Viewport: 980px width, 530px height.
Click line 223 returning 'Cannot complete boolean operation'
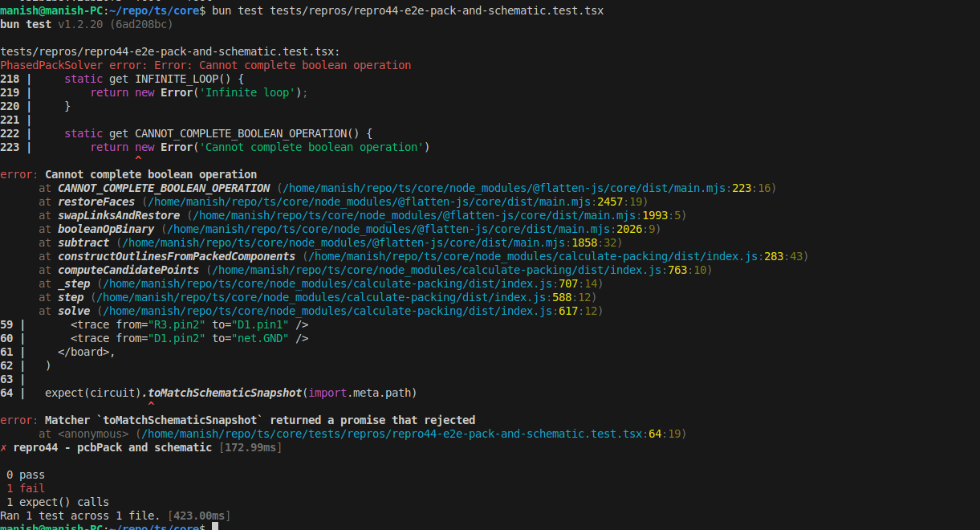(260, 147)
